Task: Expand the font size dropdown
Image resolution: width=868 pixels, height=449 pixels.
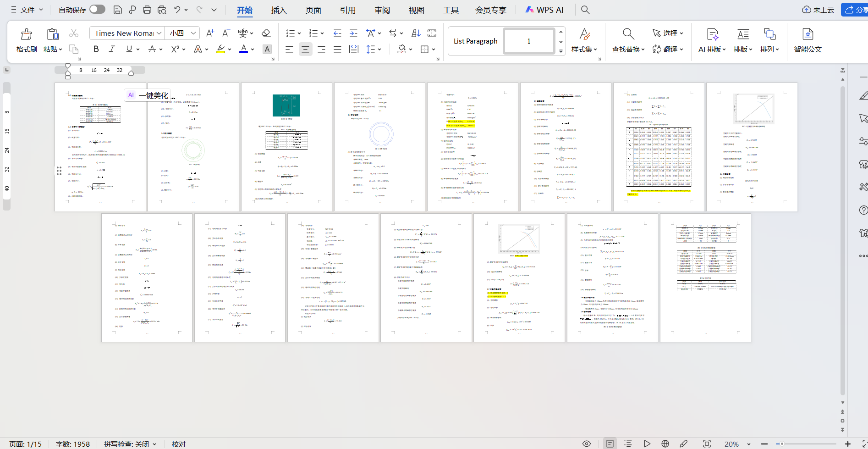Action: 193,33
